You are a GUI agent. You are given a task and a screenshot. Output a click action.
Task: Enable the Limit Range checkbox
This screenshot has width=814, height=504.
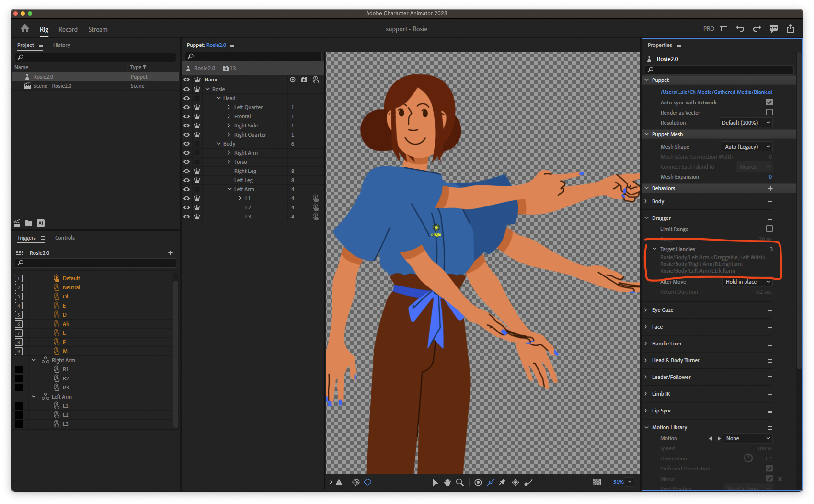point(769,229)
